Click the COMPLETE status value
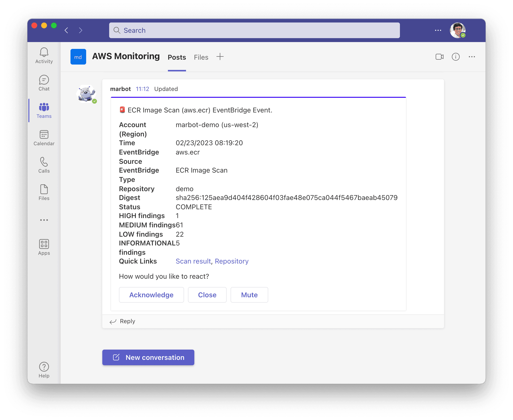The height and width of the screenshot is (420, 513). [194, 207]
